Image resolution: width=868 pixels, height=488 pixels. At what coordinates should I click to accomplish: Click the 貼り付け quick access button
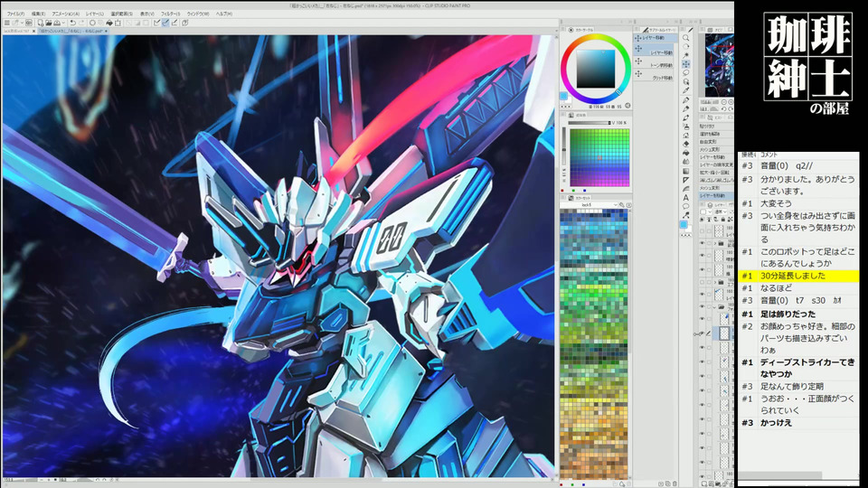(716, 127)
